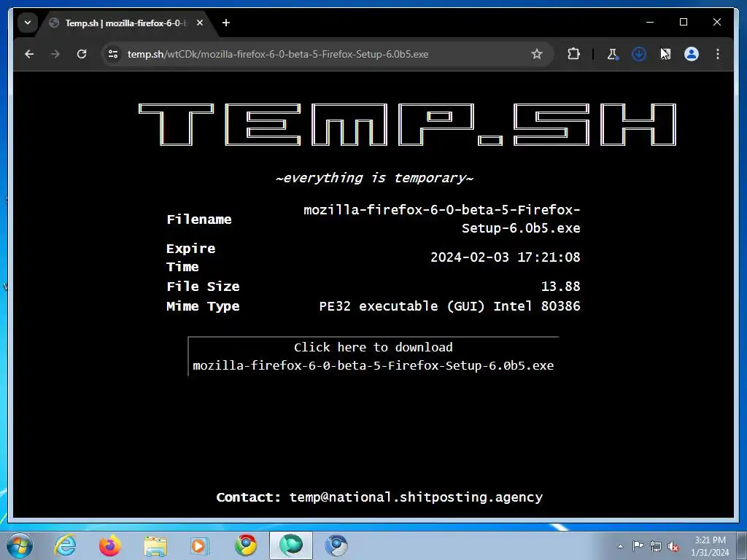Open the Windows Start menu
Screen dimensions: 747x560
tap(19, 545)
